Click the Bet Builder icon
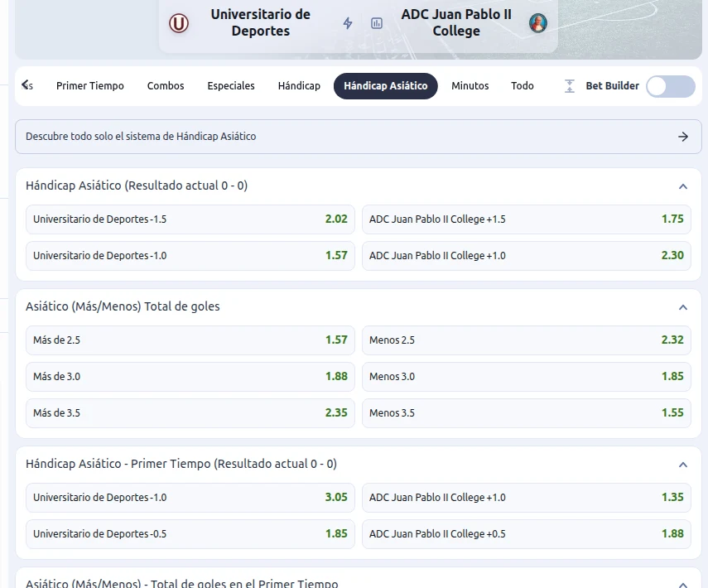Image resolution: width=708 pixels, height=588 pixels. [x=570, y=86]
